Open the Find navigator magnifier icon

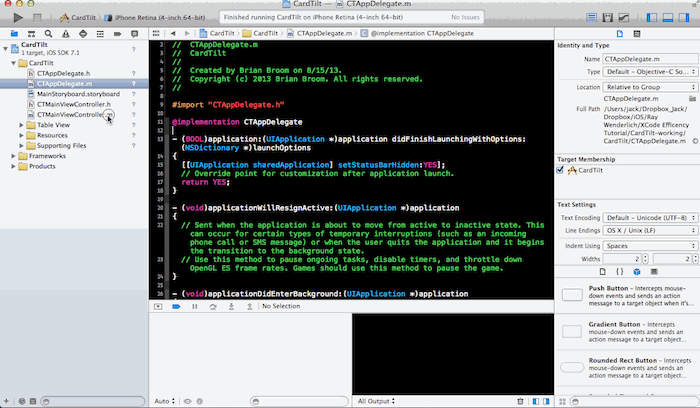[x=48, y=34]
